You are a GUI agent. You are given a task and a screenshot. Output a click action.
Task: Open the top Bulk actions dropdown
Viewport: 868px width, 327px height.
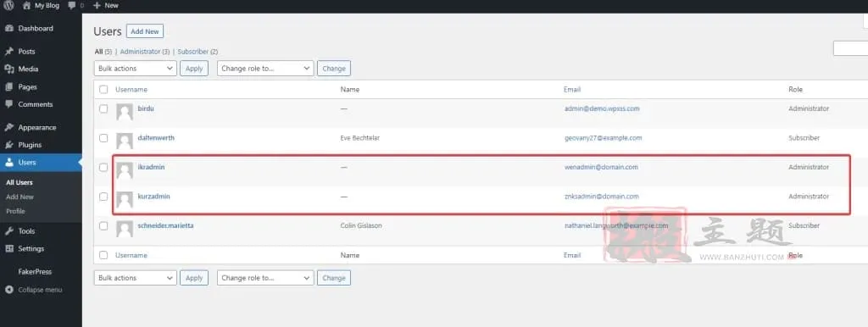click(136, 69)
